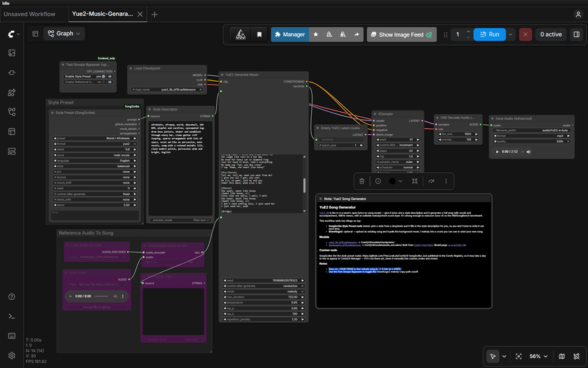Switch to Unsaved Workflow tab

pyautogui.click(x=29, y=14)
